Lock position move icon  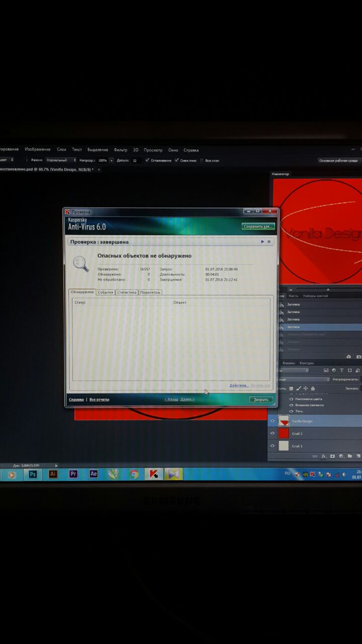[x=305, y=388]
